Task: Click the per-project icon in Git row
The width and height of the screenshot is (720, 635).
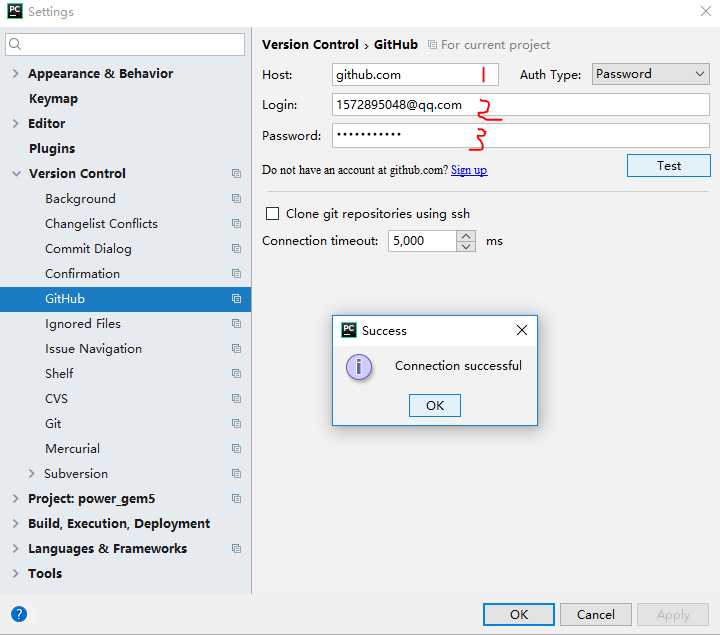Action: tap(236, 423)
